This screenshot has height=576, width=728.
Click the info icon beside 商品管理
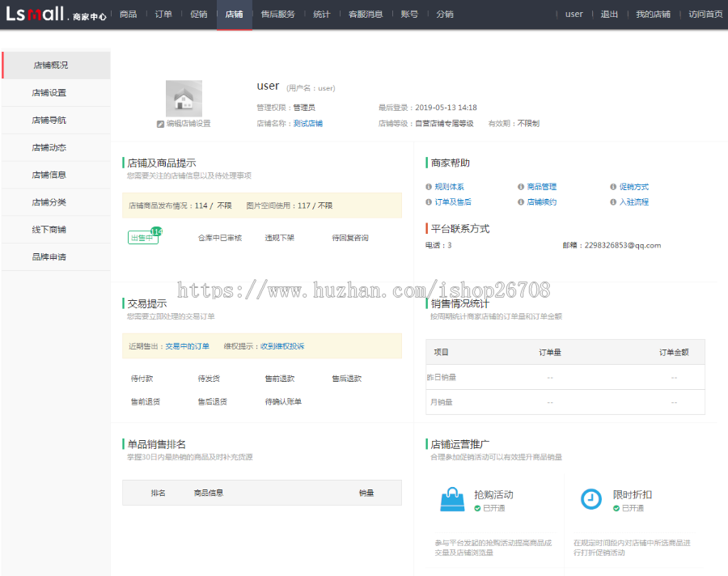pyautogui.click(x=521, y=187)
